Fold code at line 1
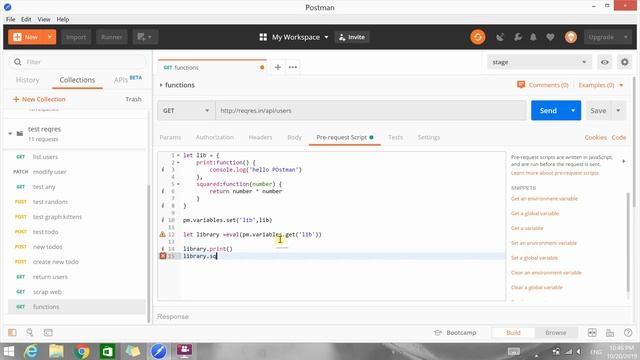 (178, 156)
